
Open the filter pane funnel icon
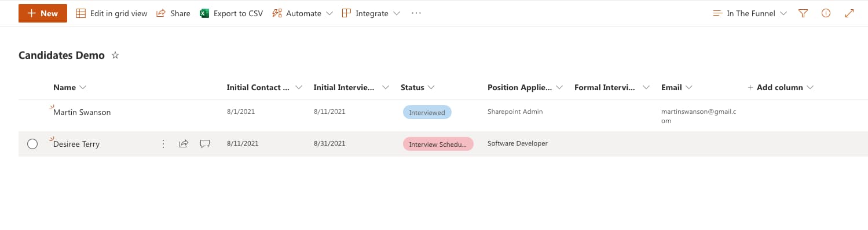[x=803, y=13]
